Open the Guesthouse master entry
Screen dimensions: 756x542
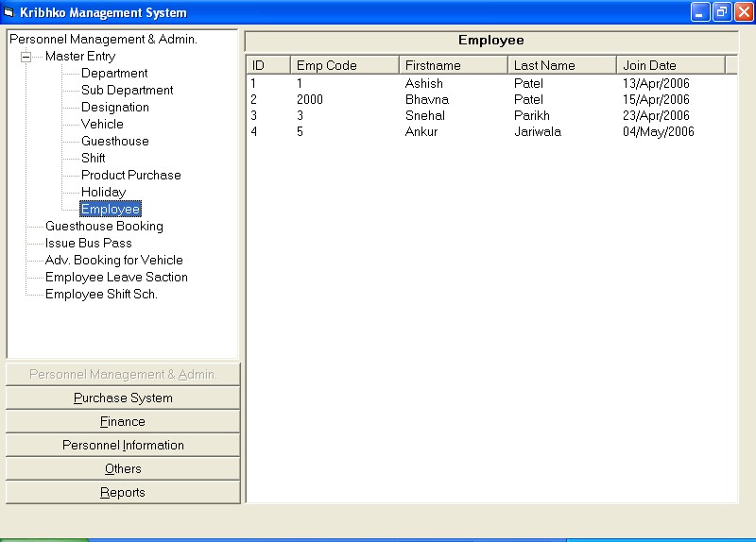[114, 142]
